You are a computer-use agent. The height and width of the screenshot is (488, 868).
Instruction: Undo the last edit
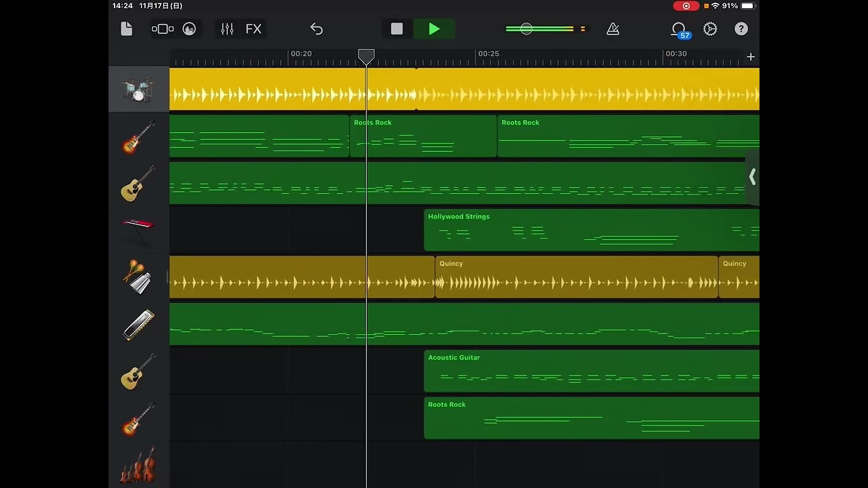316,28
